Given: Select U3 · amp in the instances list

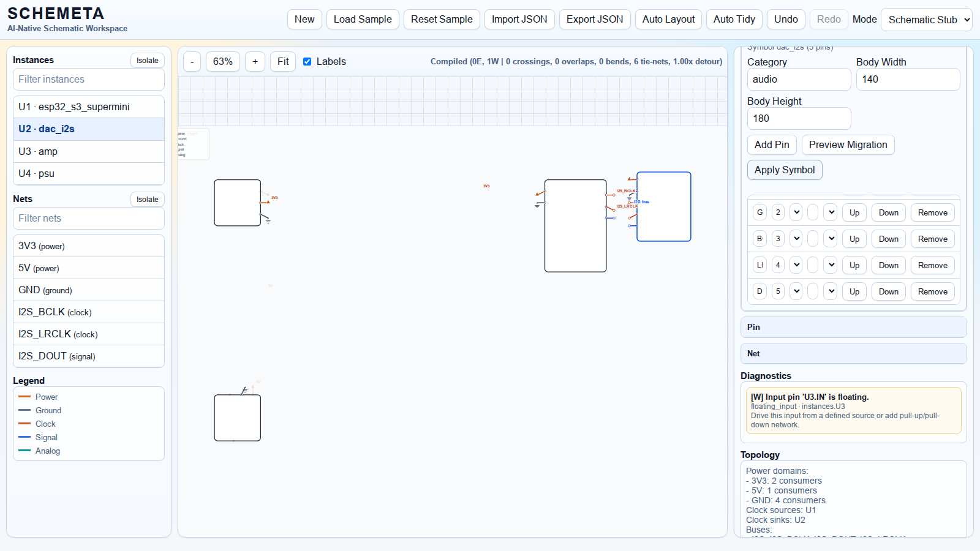Looking at the screenshot, I should [89, 151].
